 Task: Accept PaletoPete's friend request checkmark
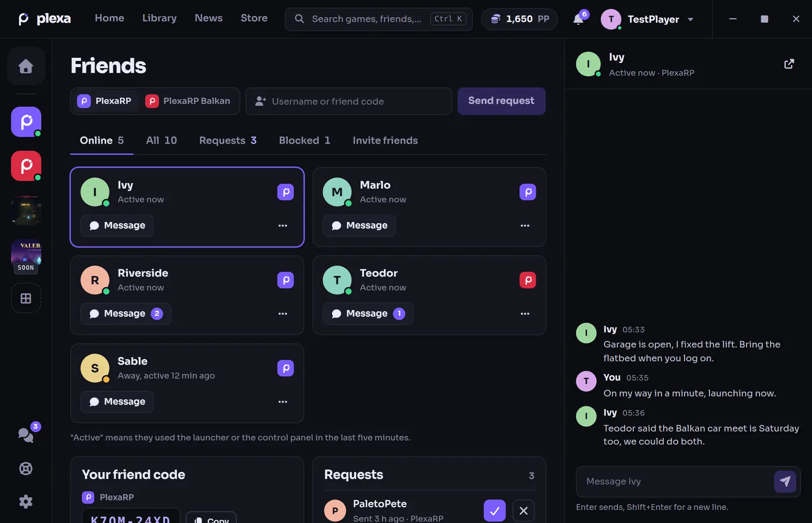click(x=495, y=511)
